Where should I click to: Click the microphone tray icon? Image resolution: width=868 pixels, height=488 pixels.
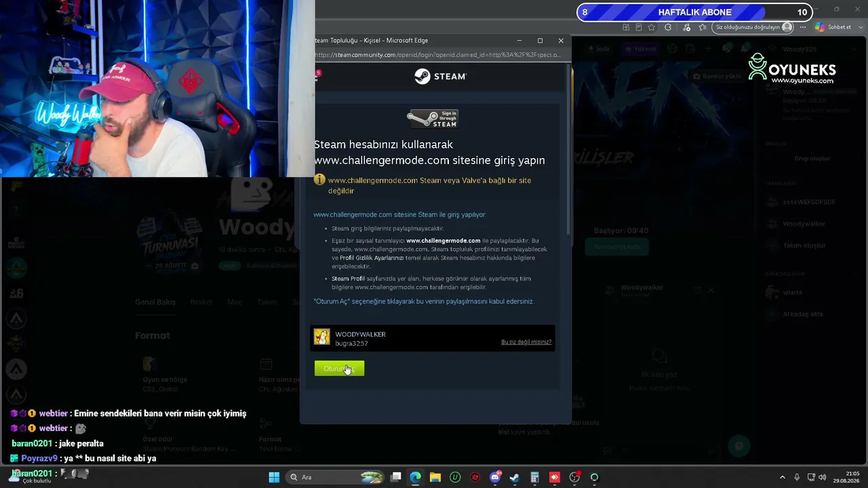797,477
